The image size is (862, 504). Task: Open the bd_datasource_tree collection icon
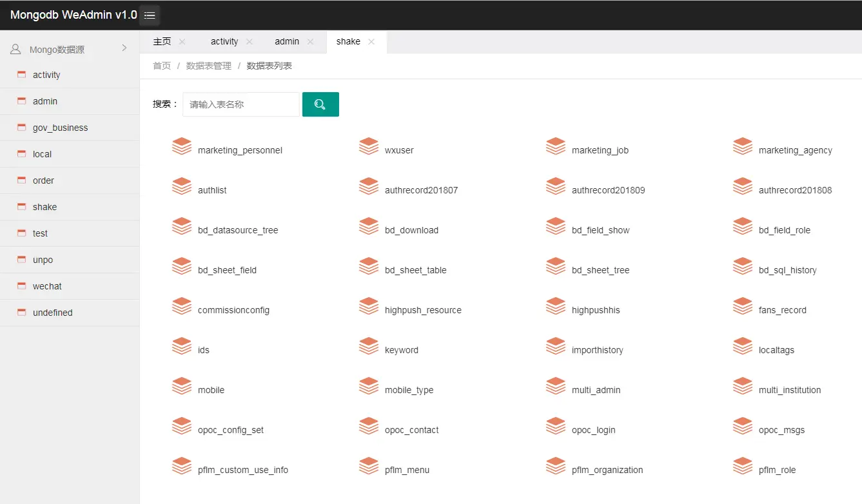(182, 226)
